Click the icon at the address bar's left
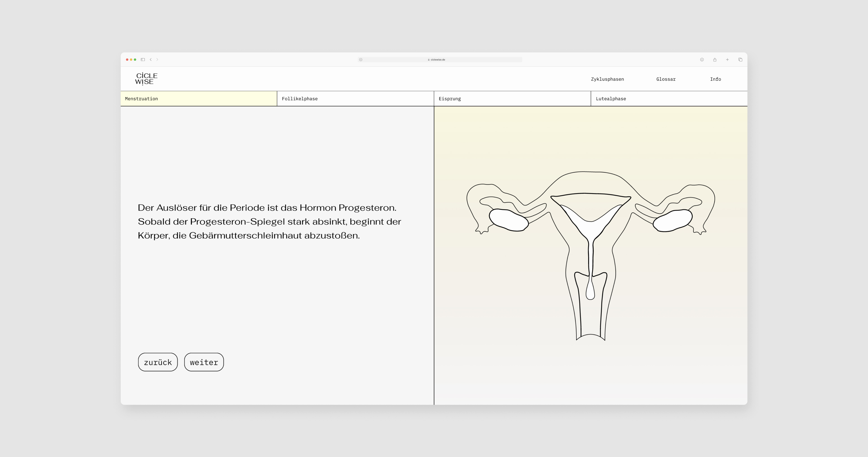Image resolution: width=868 pixels, height=457 pixels. coord(361,60)
